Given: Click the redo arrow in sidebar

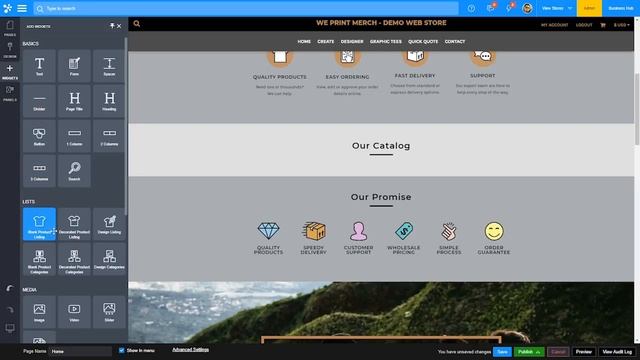Looking at the screenshot, I should (x=10, y=309).
